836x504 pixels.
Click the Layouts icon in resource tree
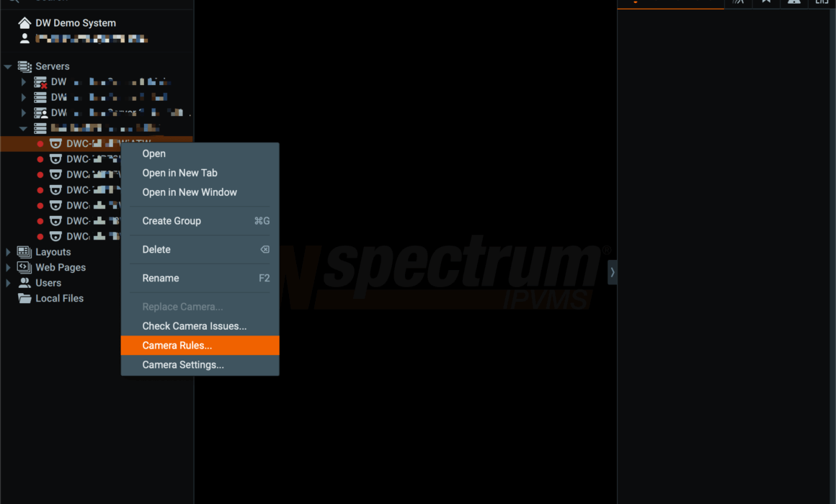[25, 252]
